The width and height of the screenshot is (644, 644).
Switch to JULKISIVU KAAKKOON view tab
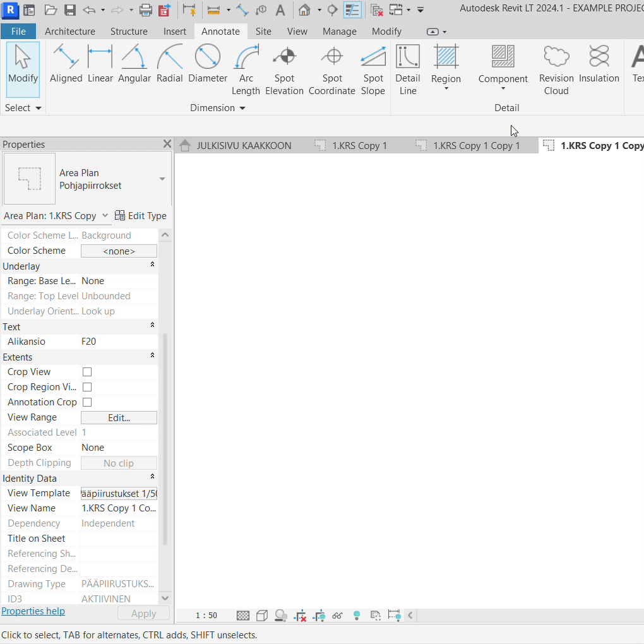(243, 146)
